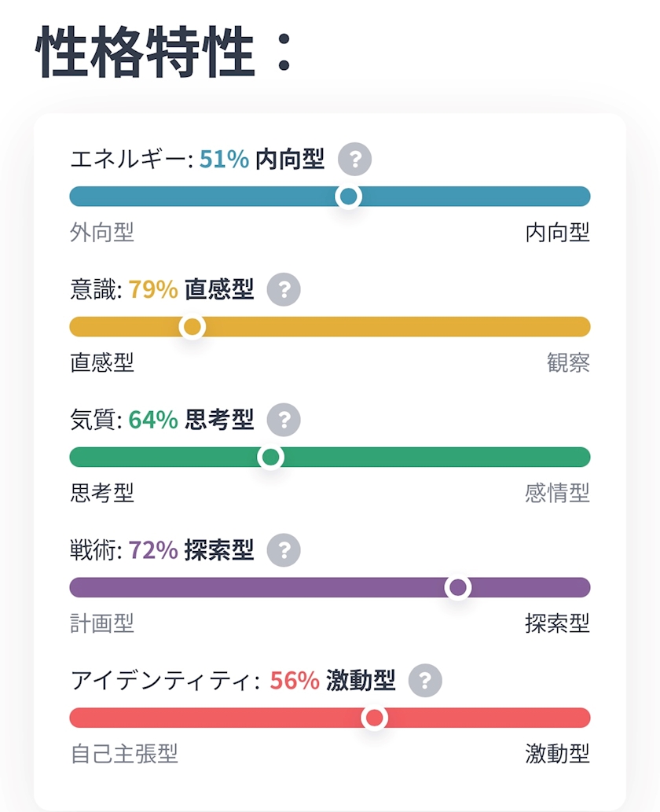Viewport: 660px width, 812px height.
Task: Click the 自己主張型 label under red bar
Action: tap(124, 754)
